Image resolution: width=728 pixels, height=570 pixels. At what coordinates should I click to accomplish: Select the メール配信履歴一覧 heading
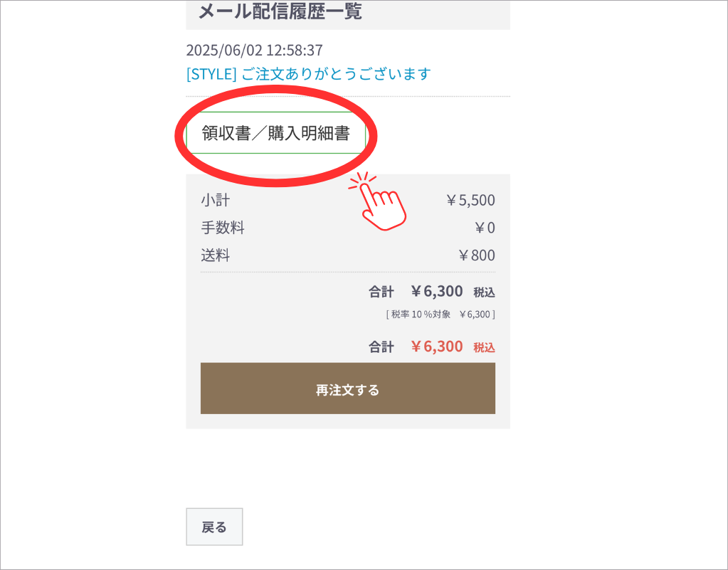pyautogui.click(x=280, y=11)
